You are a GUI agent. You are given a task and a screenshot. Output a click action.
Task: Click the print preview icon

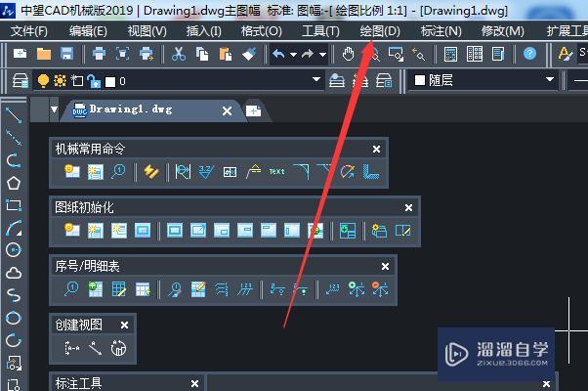122,54
